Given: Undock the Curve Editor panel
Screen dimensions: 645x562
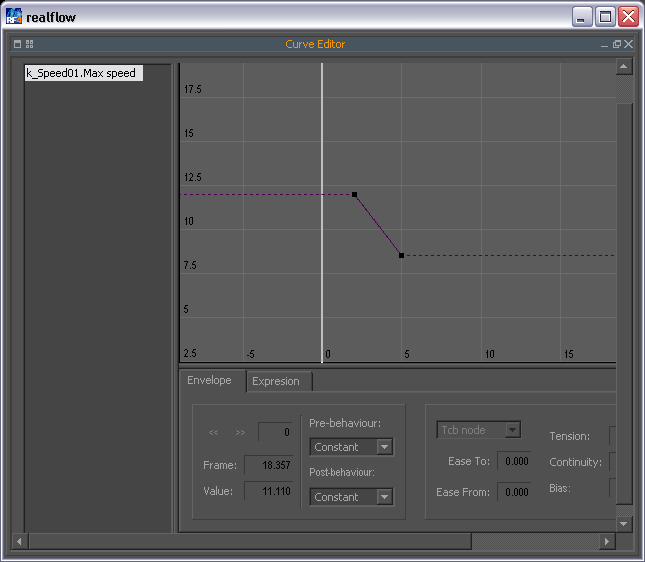Looking at the screenshot, I should pos(617,44).
